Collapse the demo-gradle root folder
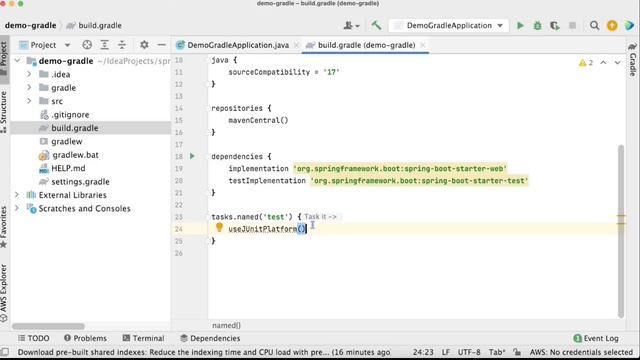 point(17,61)
